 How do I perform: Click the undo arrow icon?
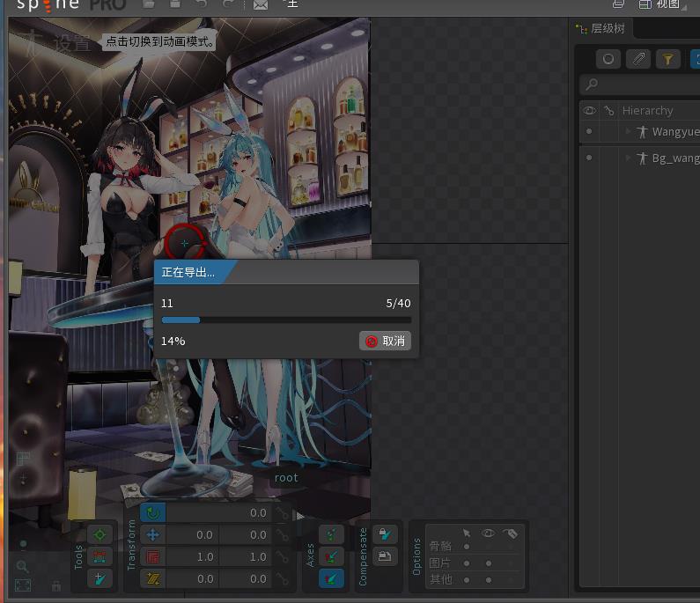click(201, 4)
